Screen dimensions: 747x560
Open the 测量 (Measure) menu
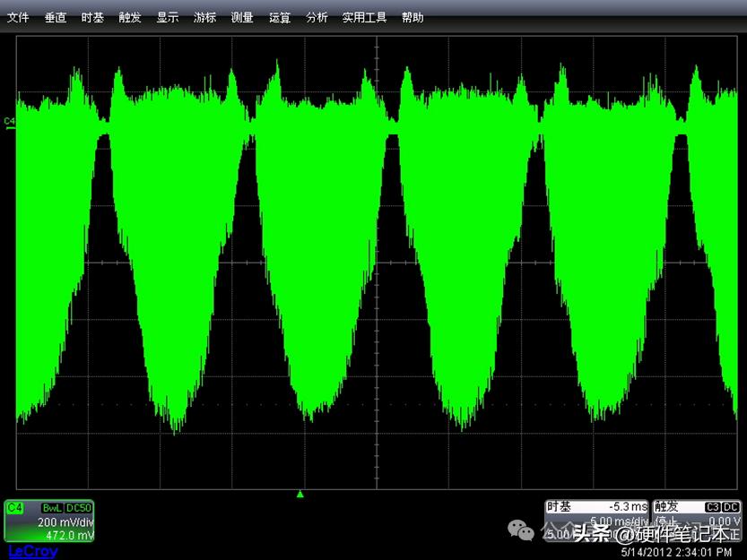(x=242, y=17)
